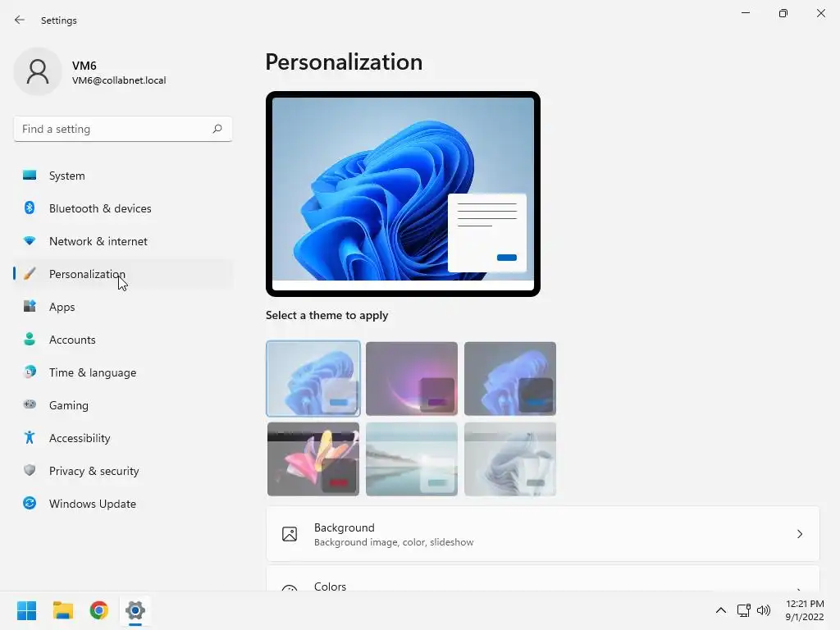The image size is (840, 630).
Task: Go to Windows Update
Action: 123,504
